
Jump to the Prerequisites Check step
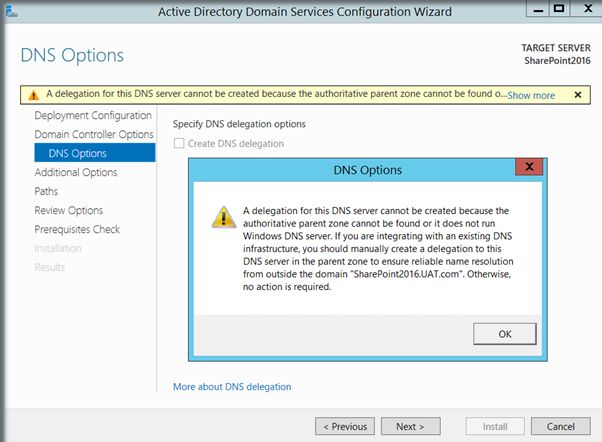coord(77,229)
